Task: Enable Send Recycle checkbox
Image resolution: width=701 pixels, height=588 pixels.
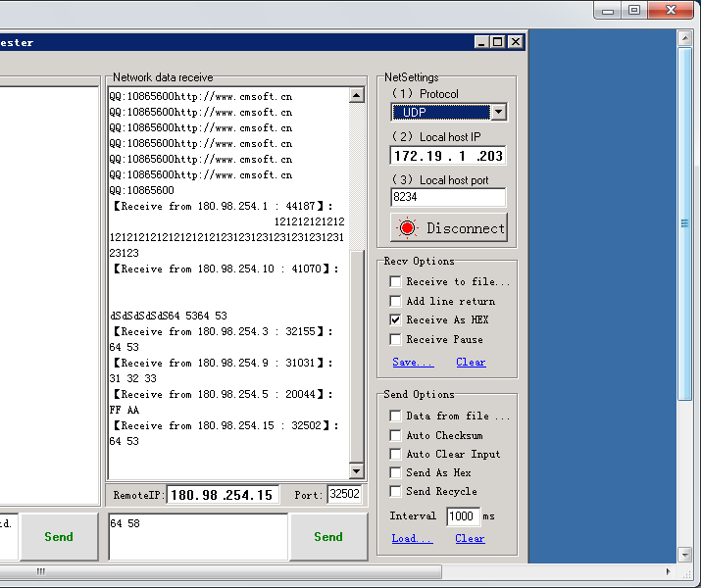Action: [396, 491]
